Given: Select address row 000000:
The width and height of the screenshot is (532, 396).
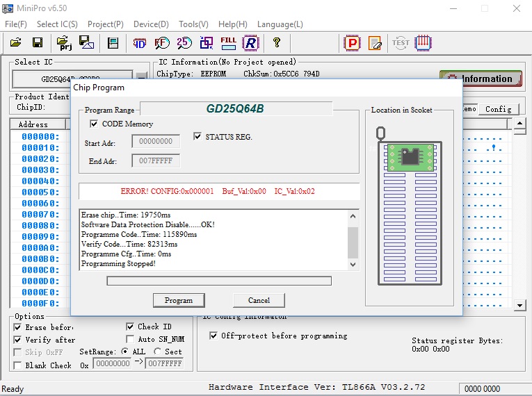Looking at the screenshot, I should pyautogui.click(x=40, y=136).
